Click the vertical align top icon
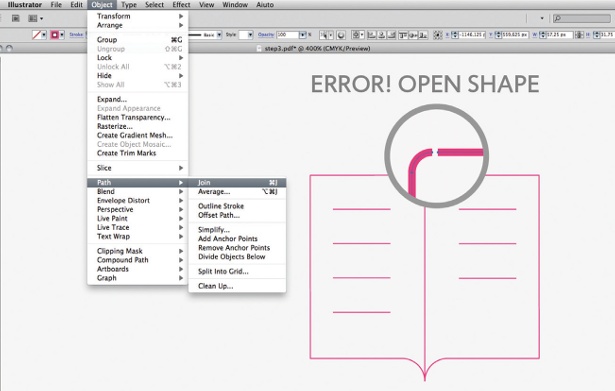615x391 pixels. pyautogui.click(x=403, y=35)
